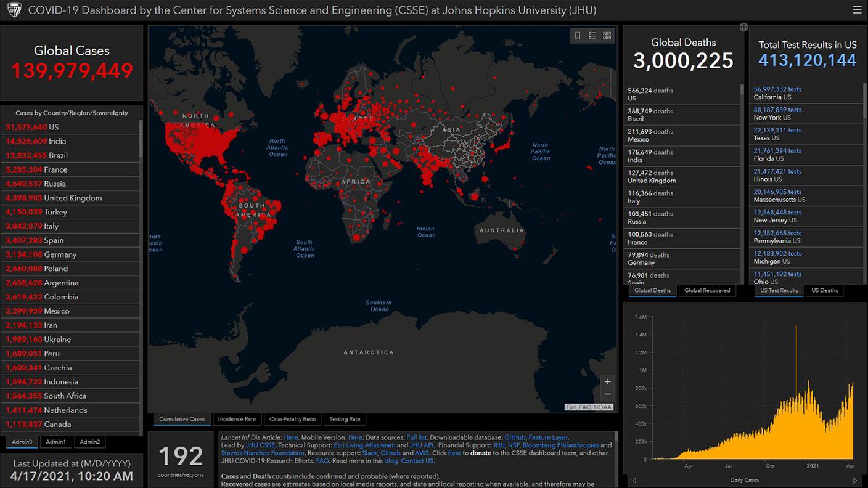This screenshot has height=488, width=868.
Task: Select California US test results row
Action: coord(806,93)
